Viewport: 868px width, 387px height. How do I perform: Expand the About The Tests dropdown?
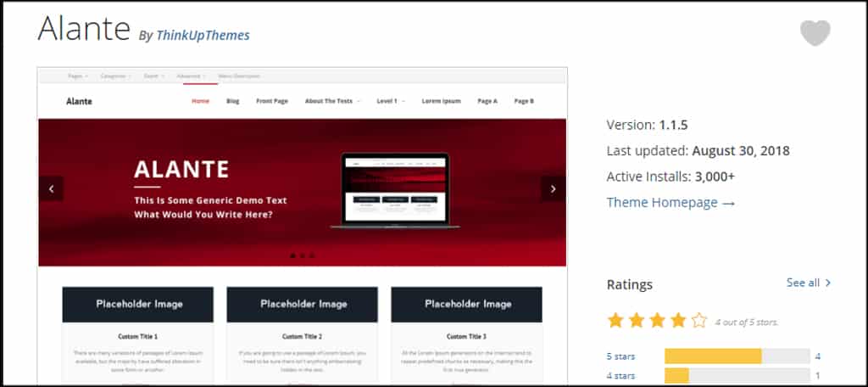click(x=331, y=101)
